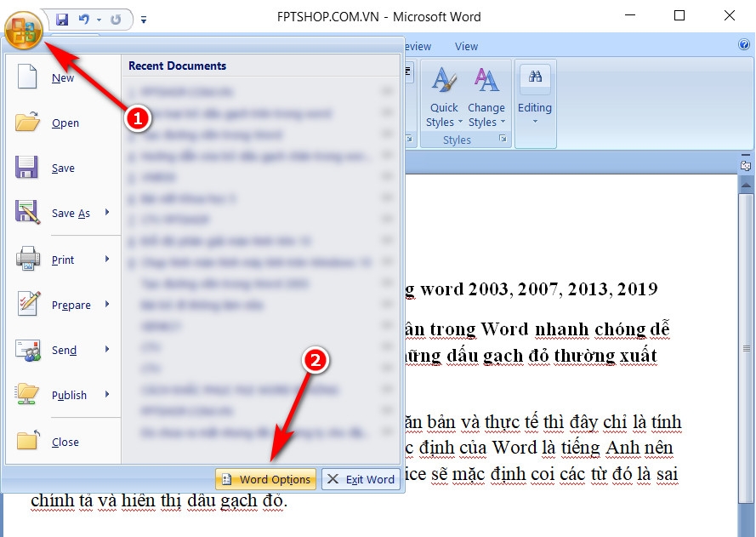
Task: Click the Save icon in Quick Access Toolbar
Action: [62, 20]
